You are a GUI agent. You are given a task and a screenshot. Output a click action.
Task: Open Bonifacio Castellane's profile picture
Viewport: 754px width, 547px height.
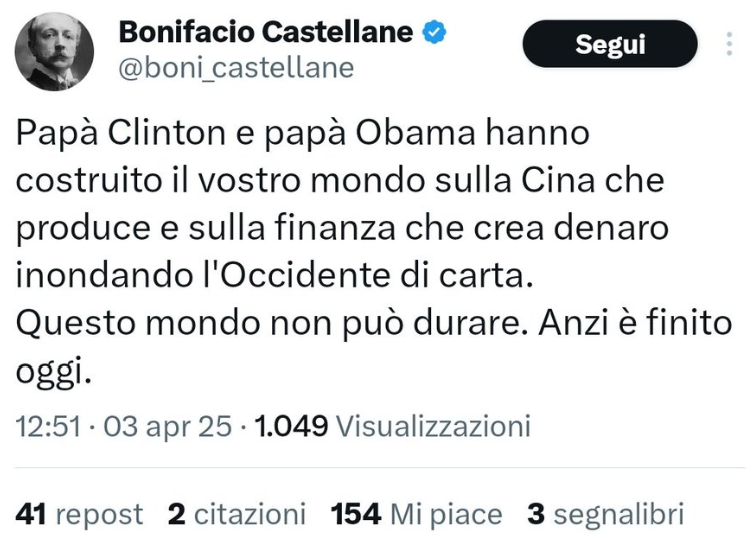coord(56,51)
